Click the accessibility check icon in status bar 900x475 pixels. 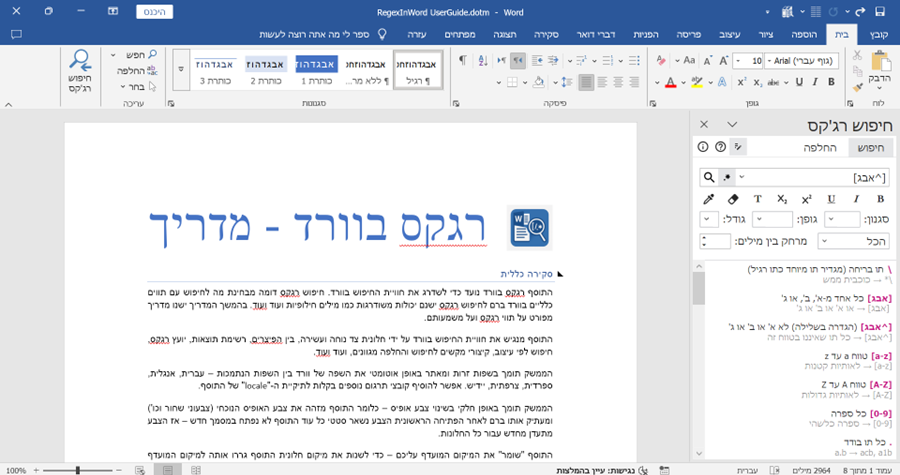pos(643,470)
